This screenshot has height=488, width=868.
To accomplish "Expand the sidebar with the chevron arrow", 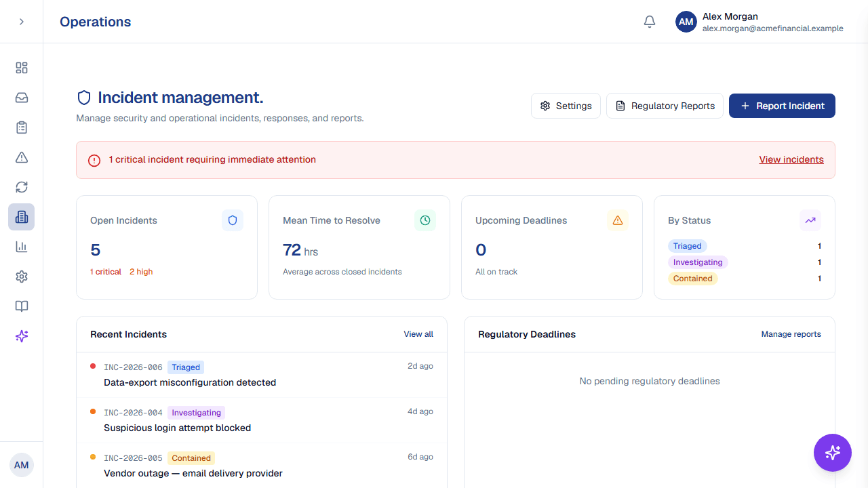I will (x=22, y=22).
